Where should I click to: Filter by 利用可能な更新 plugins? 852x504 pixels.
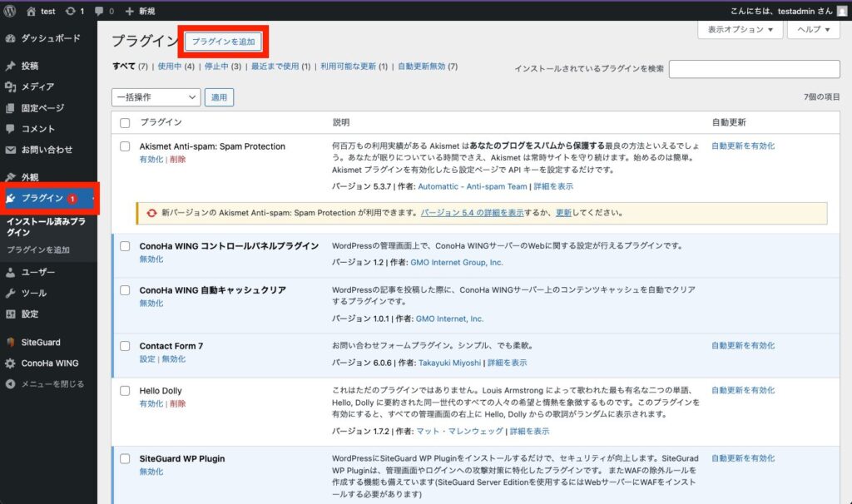(x=349, y=67)
